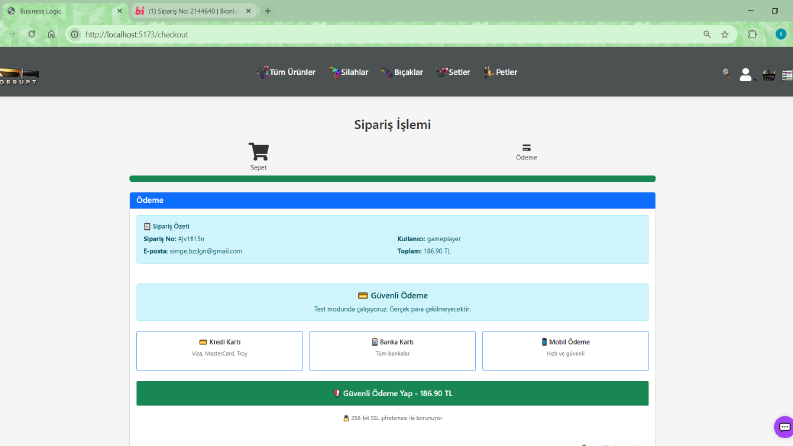
Task: Click the Sepet cart step icon
Action: pos(258,151)
